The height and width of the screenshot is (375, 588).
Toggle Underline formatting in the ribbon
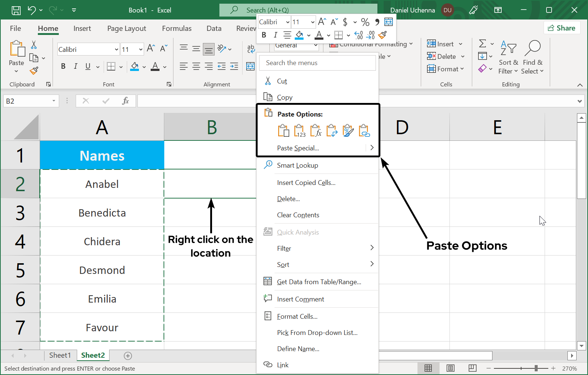(88, 66)
